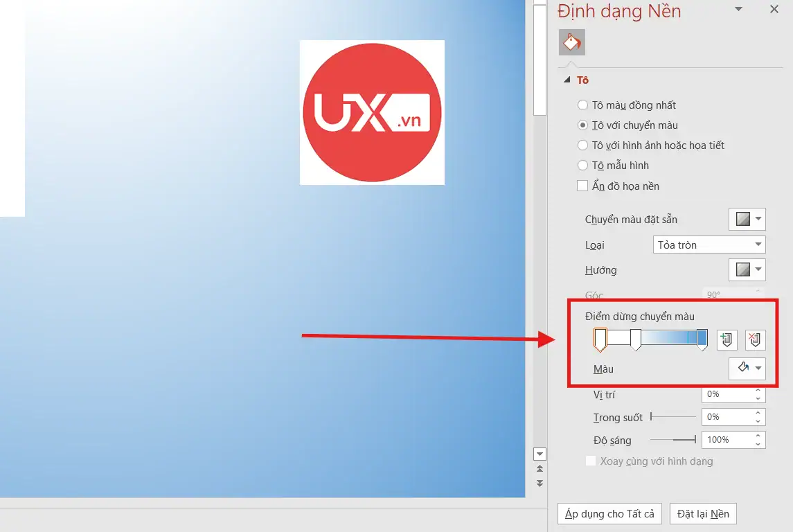
Task: Click the Áp dụng cho Tất cả button
Action: 609,514
